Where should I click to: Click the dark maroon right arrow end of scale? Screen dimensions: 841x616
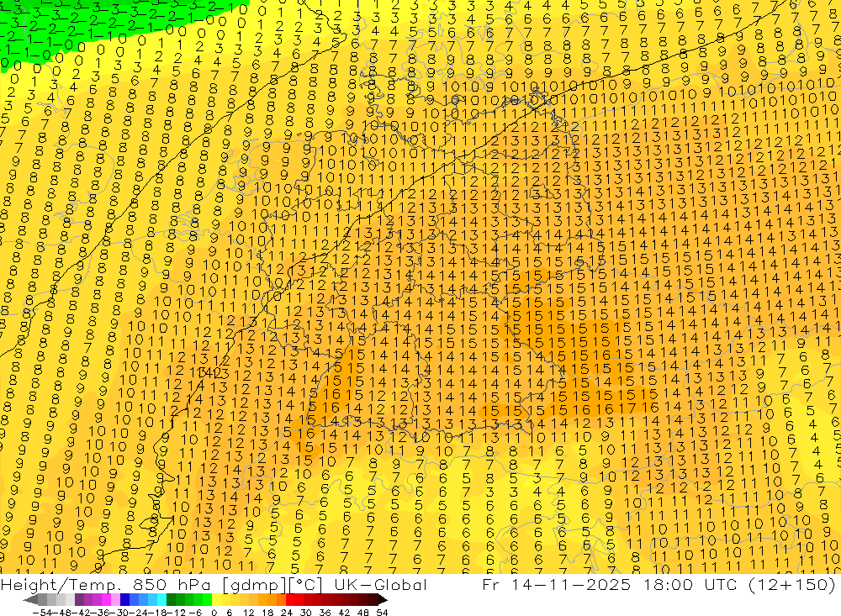click(383, 599)
